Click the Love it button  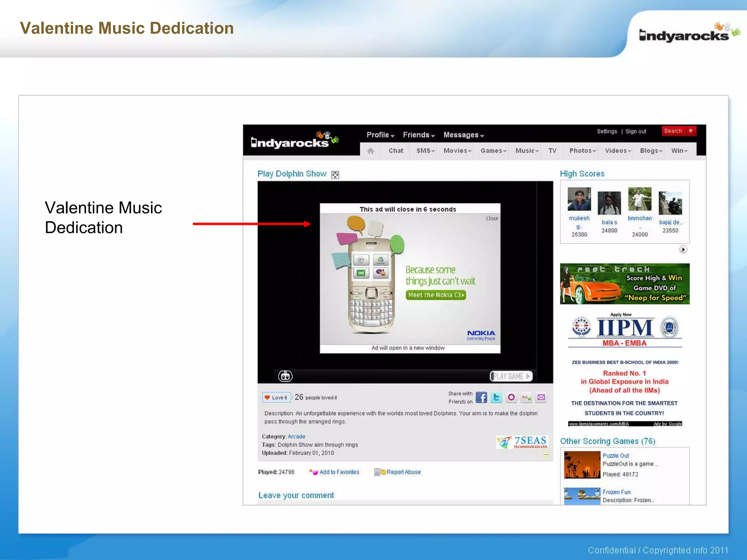[x=276, y=397]
